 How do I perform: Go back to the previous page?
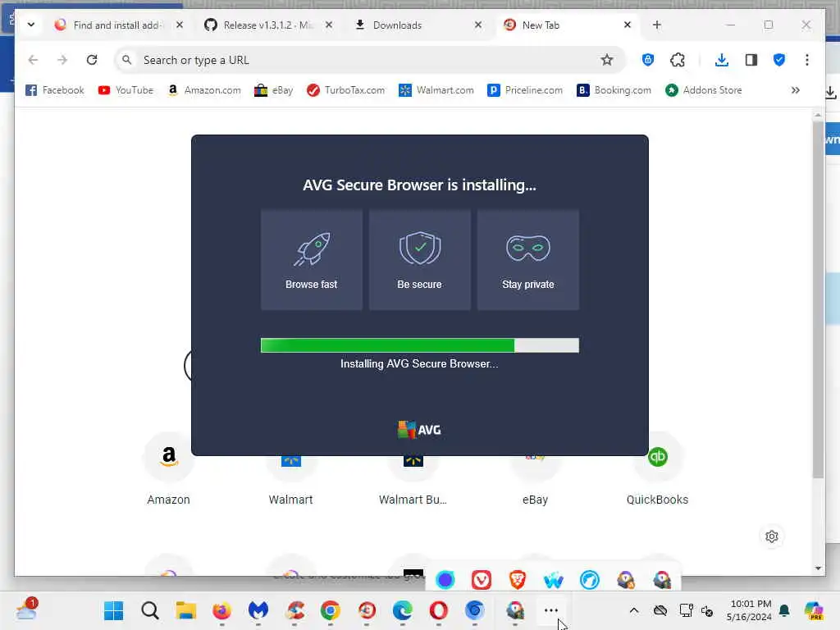pyautogui.click(x=33, y=60)
